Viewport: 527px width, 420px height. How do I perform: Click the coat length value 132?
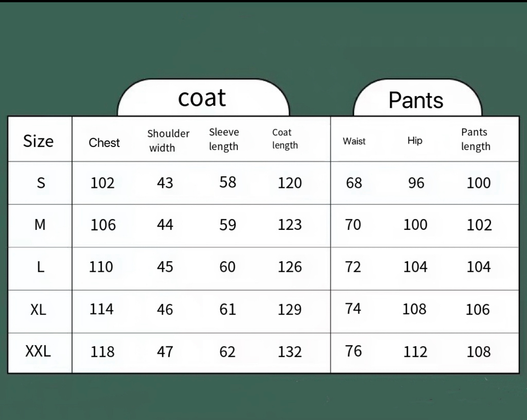[290, 352]
